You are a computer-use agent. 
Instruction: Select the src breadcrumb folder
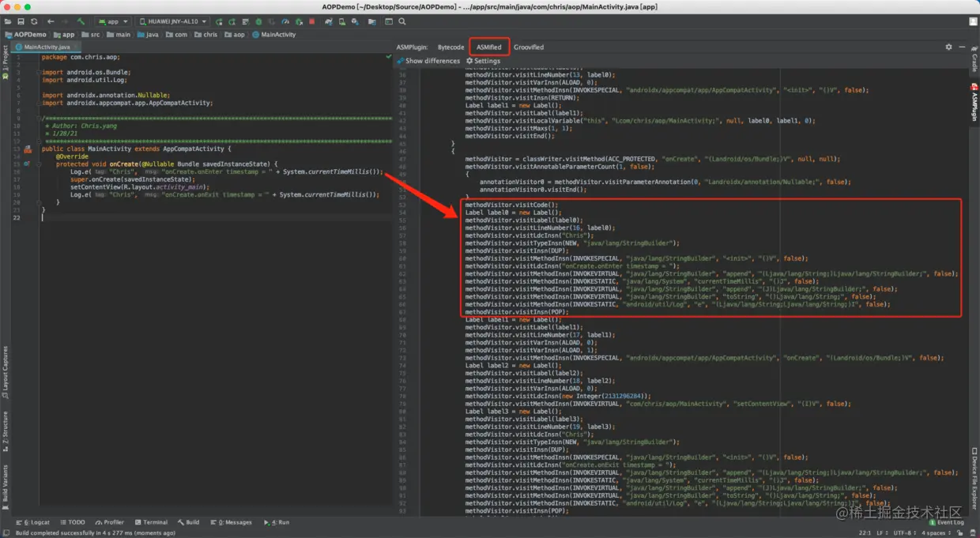[x=90, y=35]
